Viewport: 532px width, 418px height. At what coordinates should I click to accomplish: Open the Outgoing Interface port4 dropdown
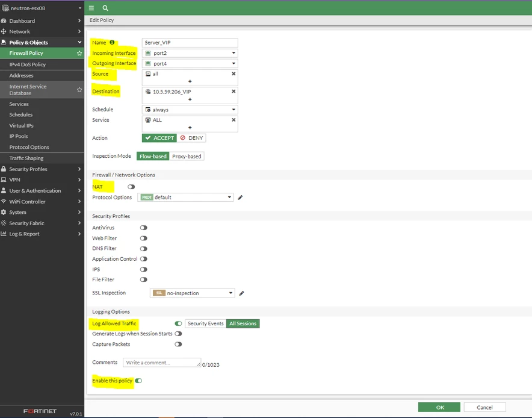point(190,63)
